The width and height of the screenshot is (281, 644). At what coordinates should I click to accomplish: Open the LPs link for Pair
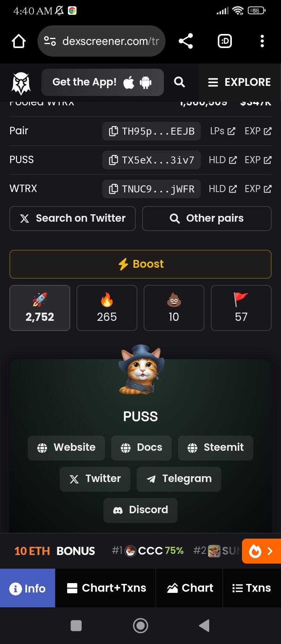pos(222,131)
